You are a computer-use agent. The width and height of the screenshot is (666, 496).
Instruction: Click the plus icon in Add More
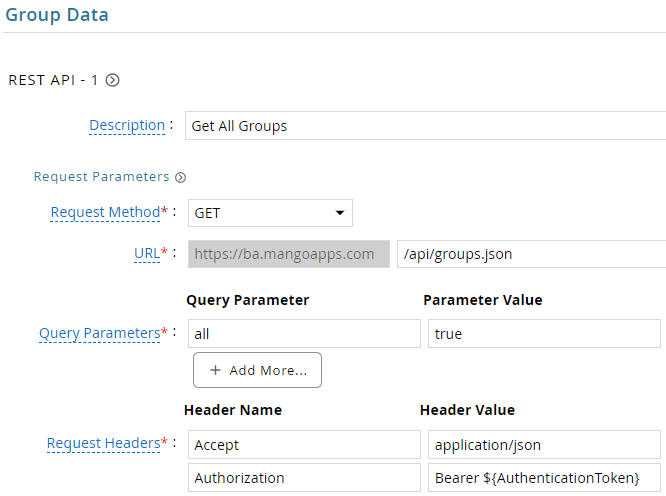coord(215,370)
